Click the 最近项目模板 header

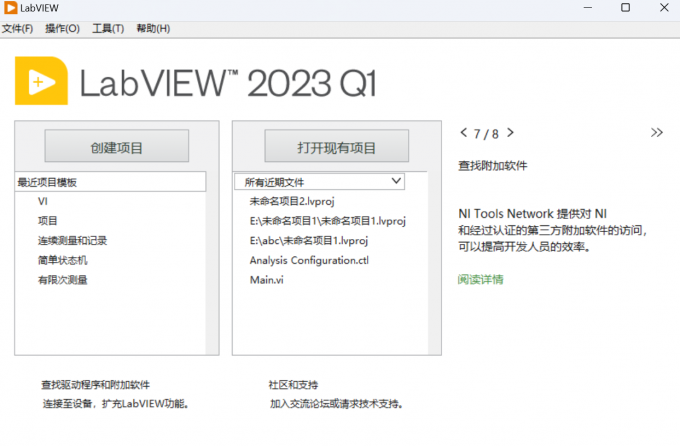tap(111, 182)
